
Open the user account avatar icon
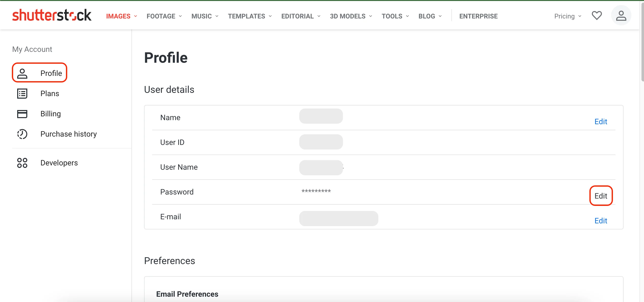pos(621,16)
